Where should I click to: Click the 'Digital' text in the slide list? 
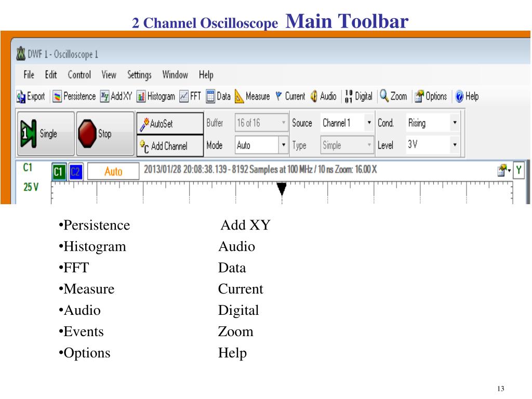[238, 311]
